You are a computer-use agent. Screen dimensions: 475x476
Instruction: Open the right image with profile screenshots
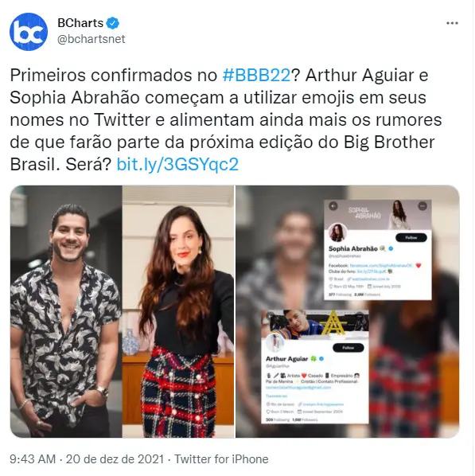[348, 311]
